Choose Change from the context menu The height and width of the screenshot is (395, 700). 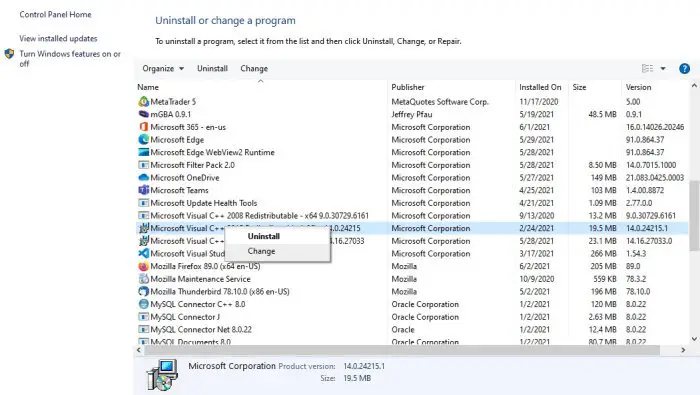[261, 251]
